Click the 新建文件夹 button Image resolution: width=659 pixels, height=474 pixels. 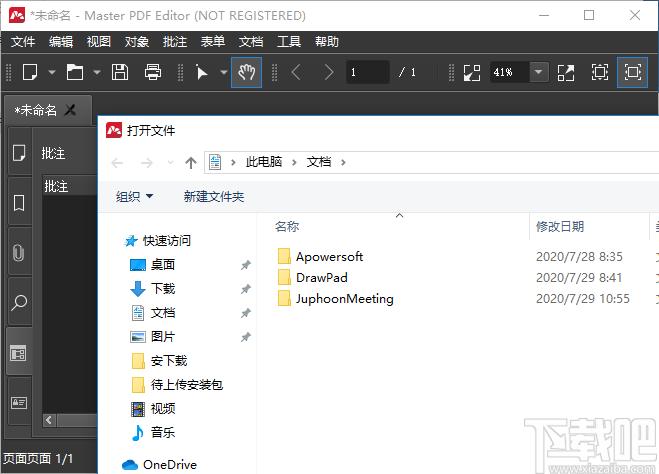point(214,196)
